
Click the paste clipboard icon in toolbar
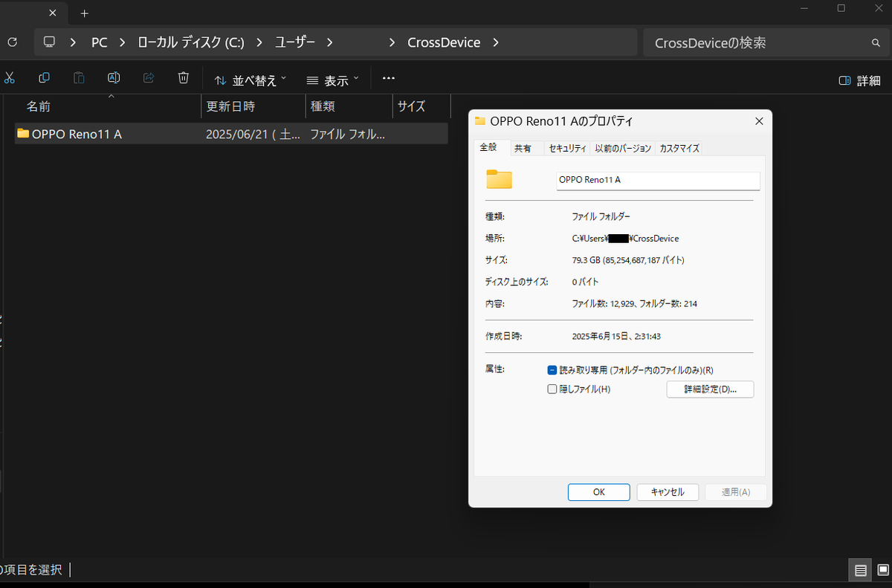(79, 78)
